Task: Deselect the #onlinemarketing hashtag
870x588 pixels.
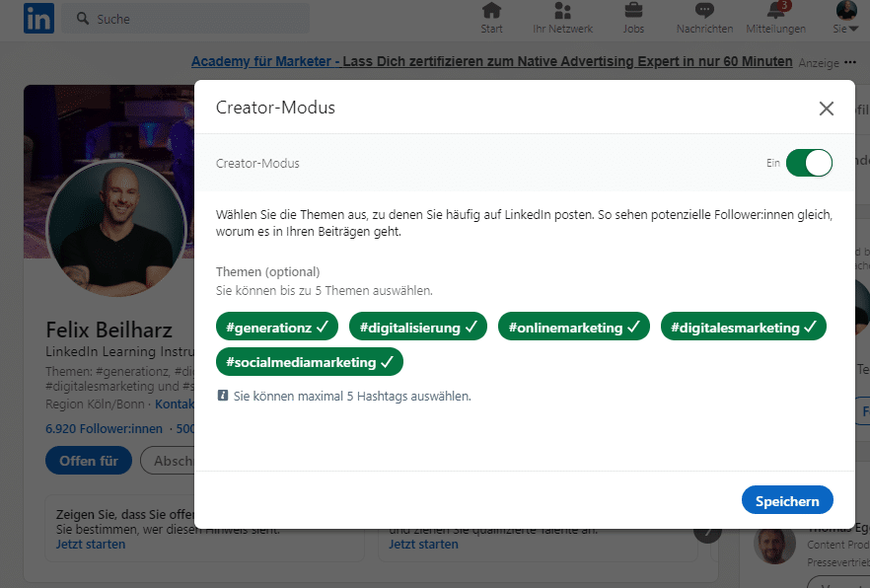Action: pyautogui.click(x=574, y=327)
